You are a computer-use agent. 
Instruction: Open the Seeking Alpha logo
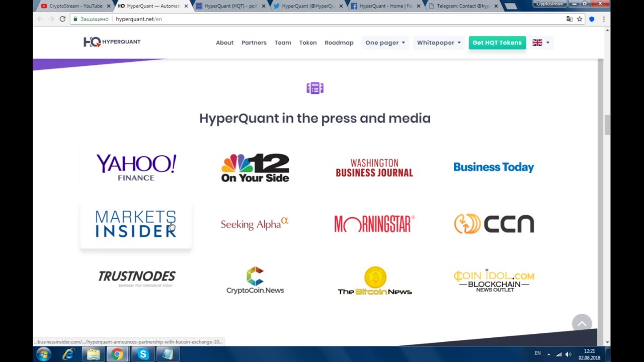click(x=255, y=224)
